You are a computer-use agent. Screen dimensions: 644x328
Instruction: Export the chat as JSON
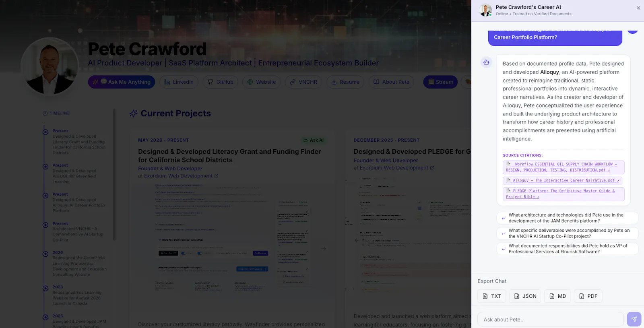click(525, 296)
